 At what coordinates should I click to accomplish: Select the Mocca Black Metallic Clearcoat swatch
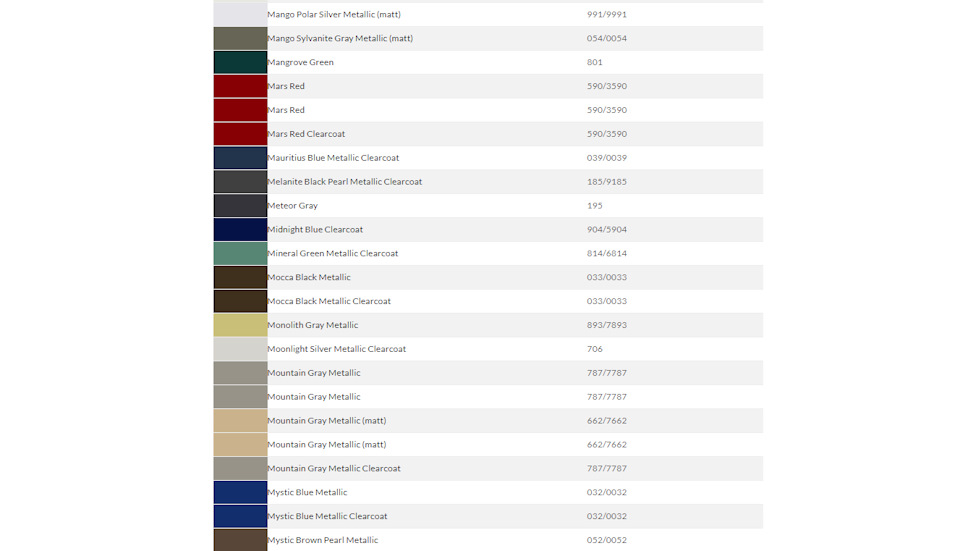(x=240, y=301)
